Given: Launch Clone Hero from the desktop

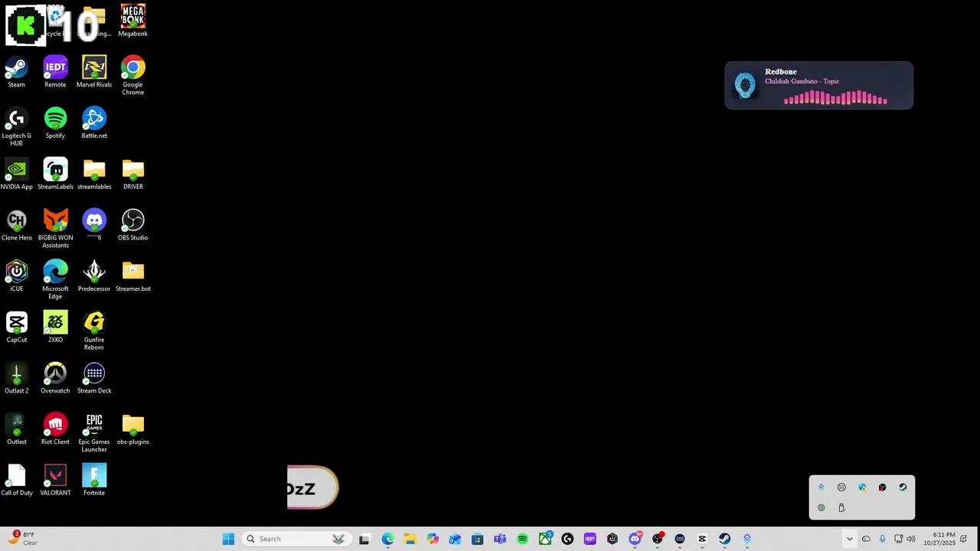Looking at the screenshot, I should (x=16, y=224).
